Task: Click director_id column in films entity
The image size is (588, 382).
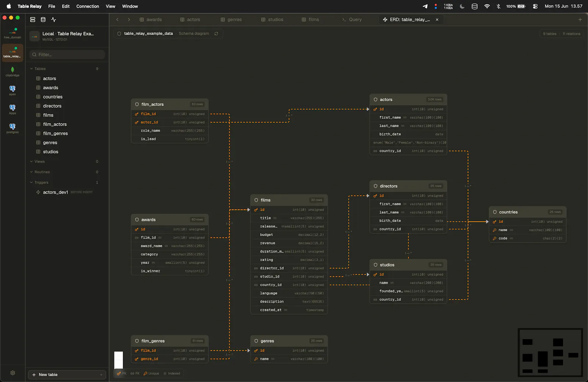Action: [289, 268]
